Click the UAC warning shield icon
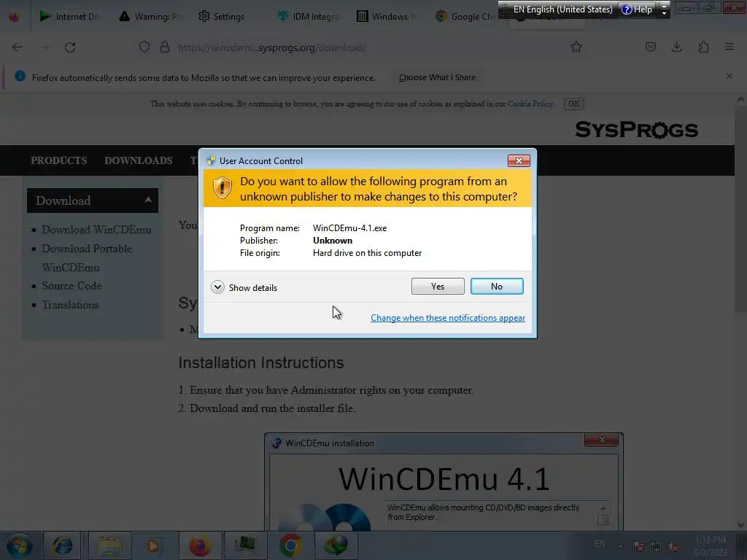Screen dimensions: 747x560 point(222,188)
